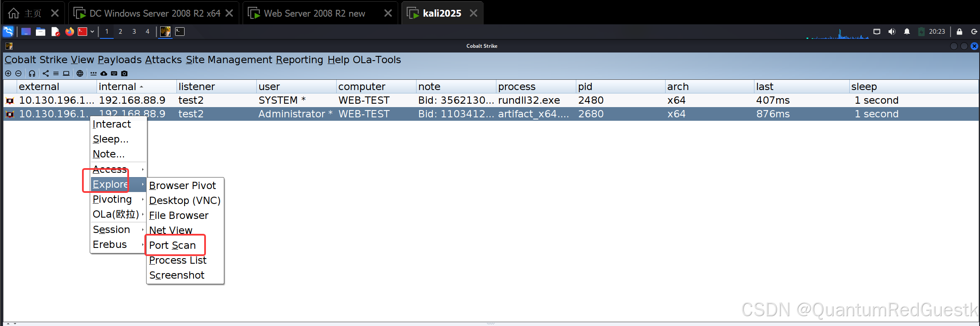Expand the Access submenu
The image size is (980, 326).
pyautogui.click(x=118, y=169)
